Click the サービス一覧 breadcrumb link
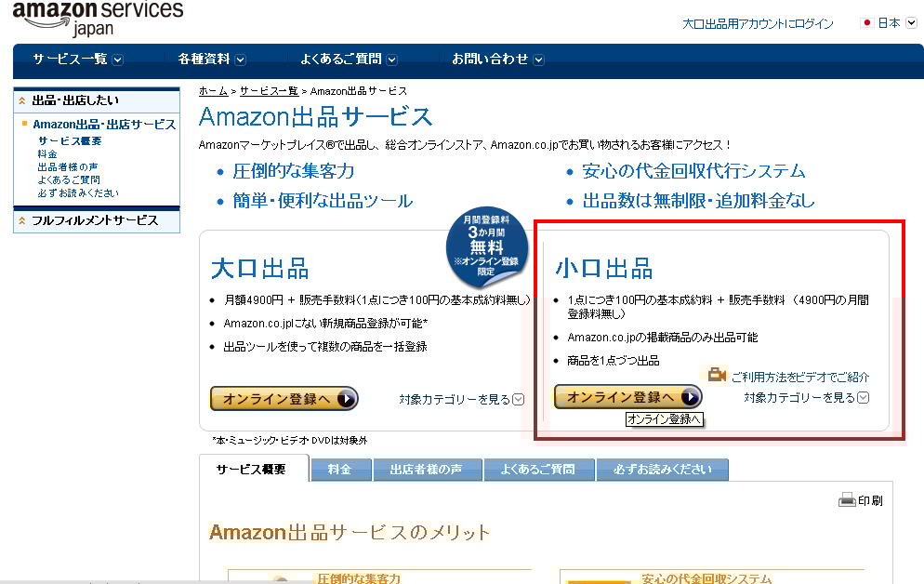Viewport: 924px width, 584px height. tap(269, 91)
